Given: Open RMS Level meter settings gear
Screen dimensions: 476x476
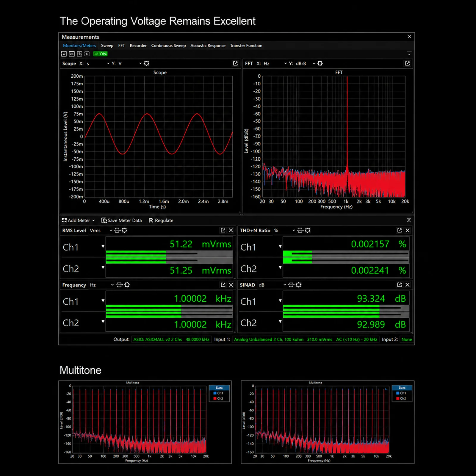Looking at the screenshot, I should tap(125, 230).
